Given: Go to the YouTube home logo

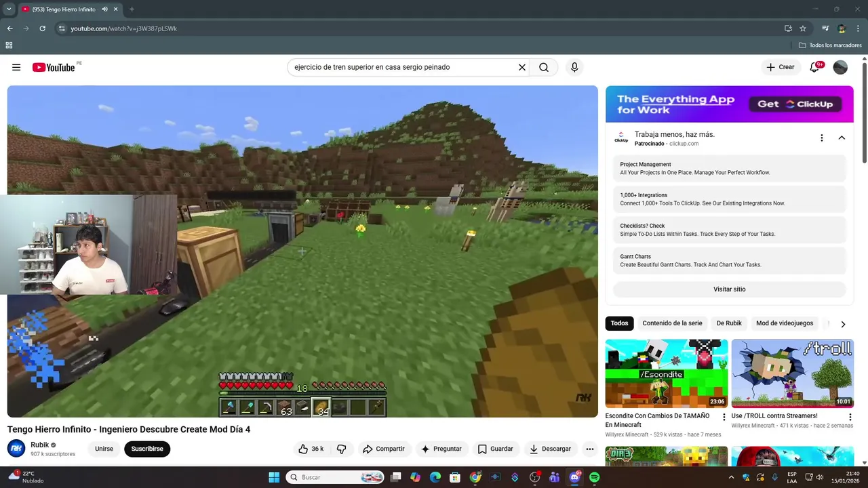Looking at the screenshot, I should pyautogui.click(x=54, y=67).
